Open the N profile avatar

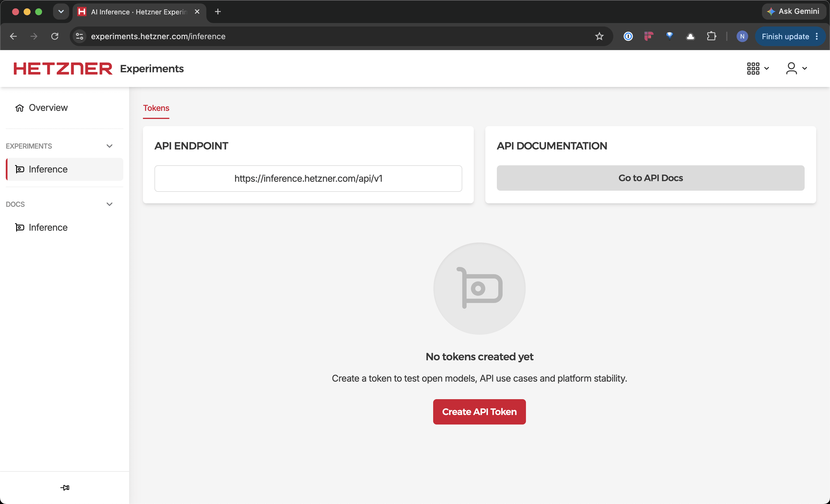tap(742, 36)
